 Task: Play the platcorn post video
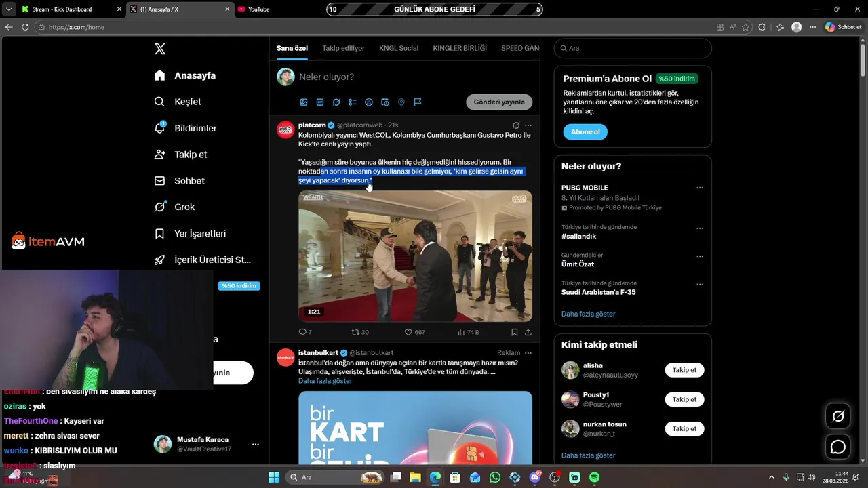[415, 256]
